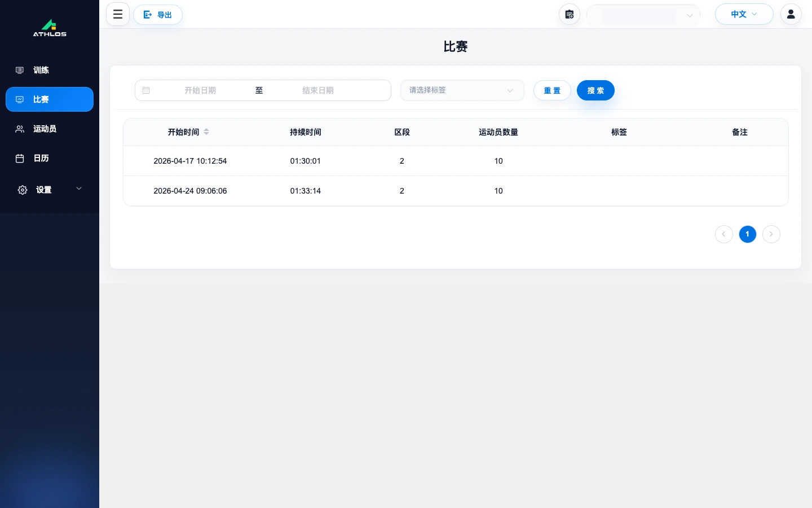Screen dimensions: 812x508
Task: Click the 比赛 page title
Action: click(x=456, y=46)
